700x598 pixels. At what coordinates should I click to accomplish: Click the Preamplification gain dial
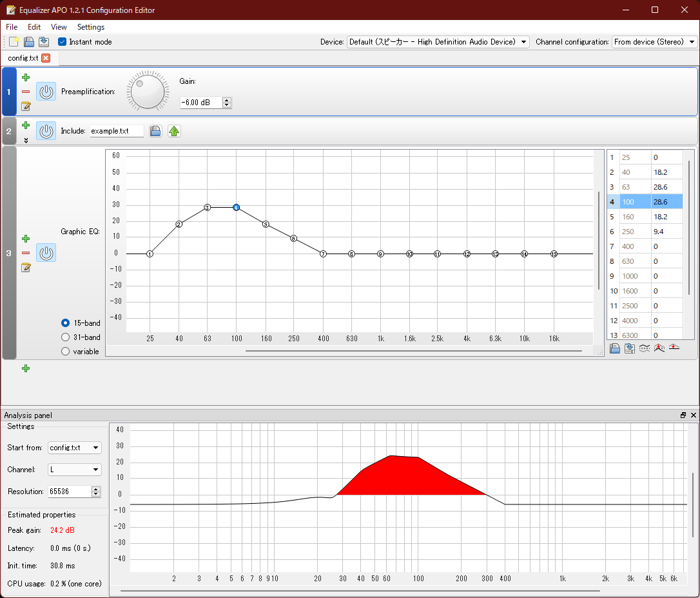[x=147, y=92]
